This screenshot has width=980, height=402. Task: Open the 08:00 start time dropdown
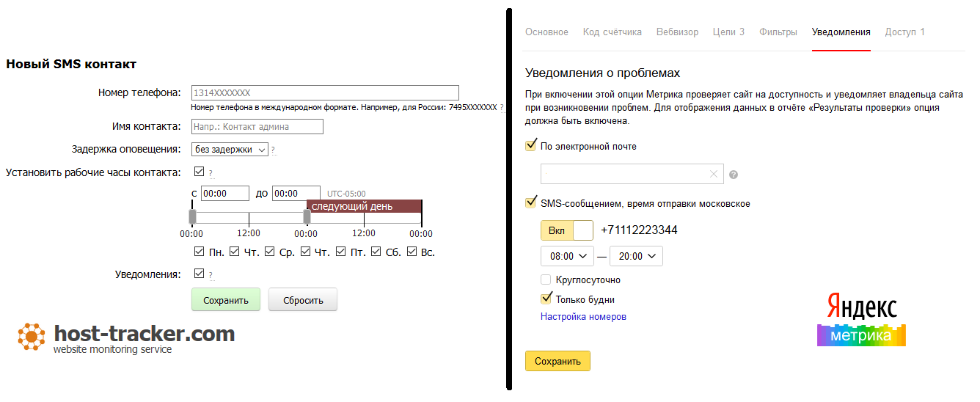point(567,256)
